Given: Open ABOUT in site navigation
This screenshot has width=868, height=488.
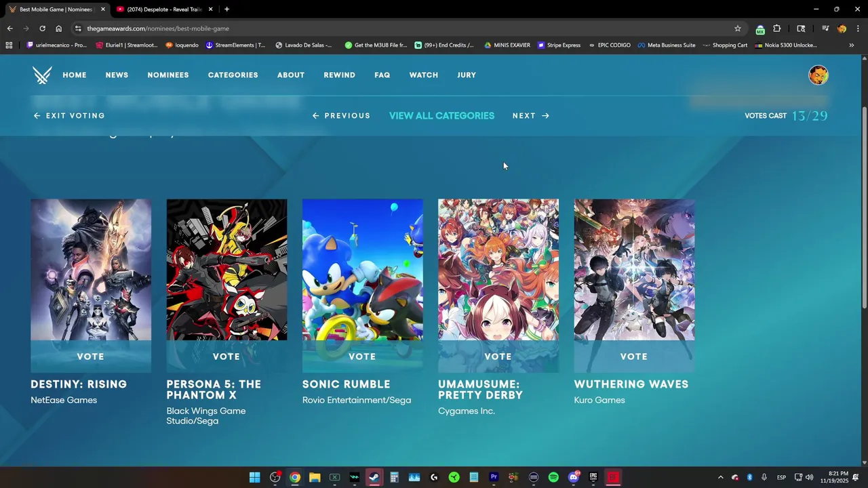Looking at the screenshot, I should (291, 75).
